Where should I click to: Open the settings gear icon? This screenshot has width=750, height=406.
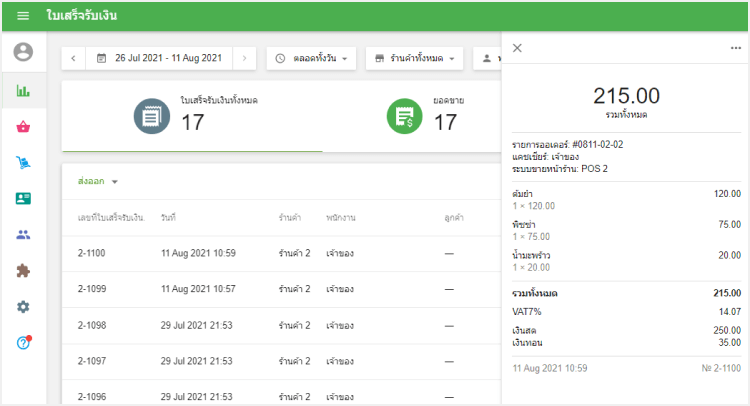(x=23, y=307)
